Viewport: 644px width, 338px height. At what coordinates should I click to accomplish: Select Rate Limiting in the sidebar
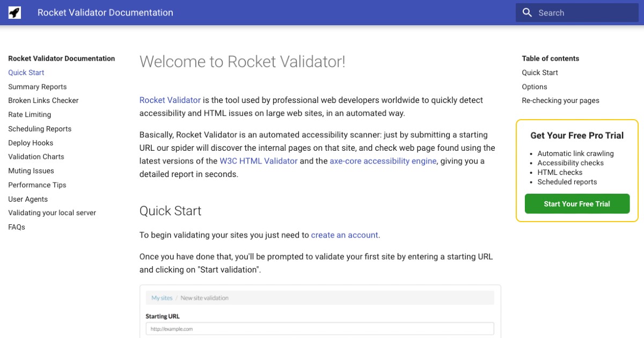pyautogui.click(x=30, y=114)
